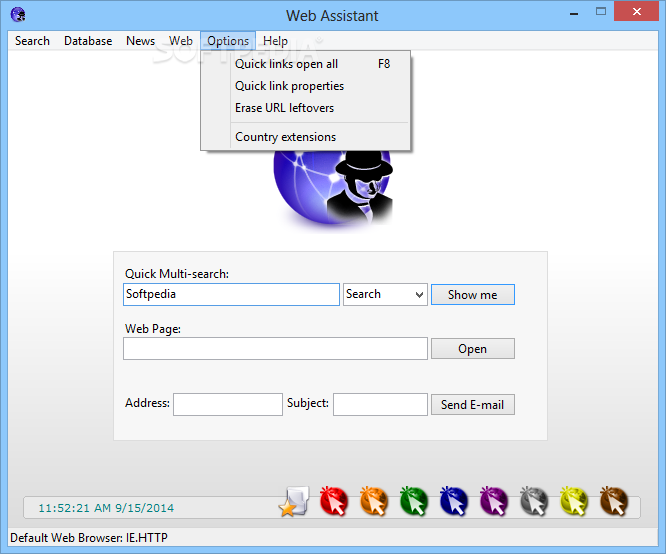
Task: Open the Help menu
Action: point(275,41)
